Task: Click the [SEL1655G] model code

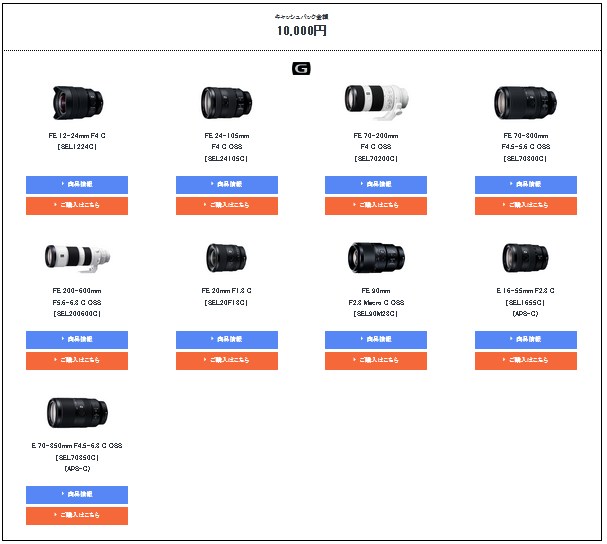Action: click(x=525, y=302)
